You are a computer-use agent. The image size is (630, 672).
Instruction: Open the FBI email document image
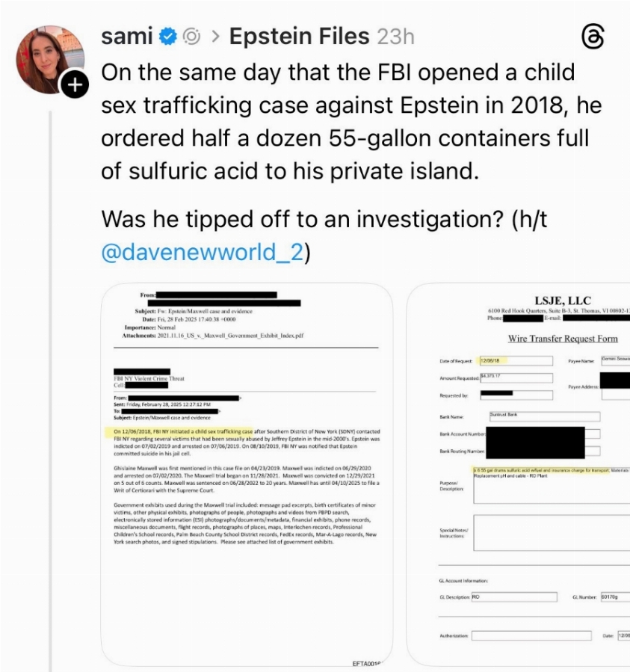pyautogui.click(x=247, y=475)
